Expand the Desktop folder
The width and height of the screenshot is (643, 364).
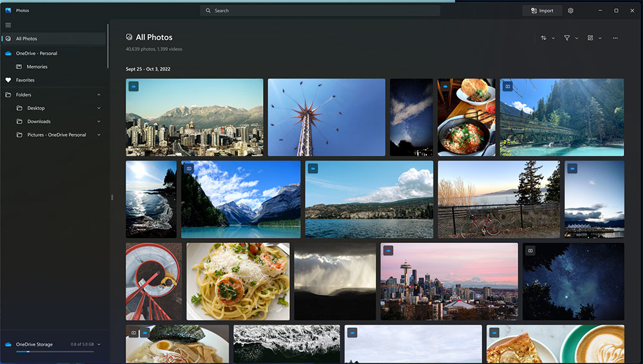point(99,108)
